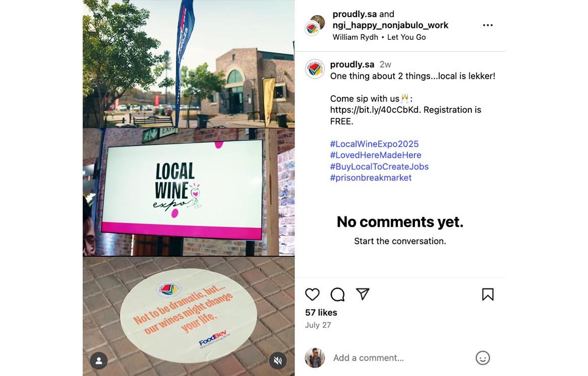Click the proudly.sa username in the header
Screen dimensions: 588x376
355,14
